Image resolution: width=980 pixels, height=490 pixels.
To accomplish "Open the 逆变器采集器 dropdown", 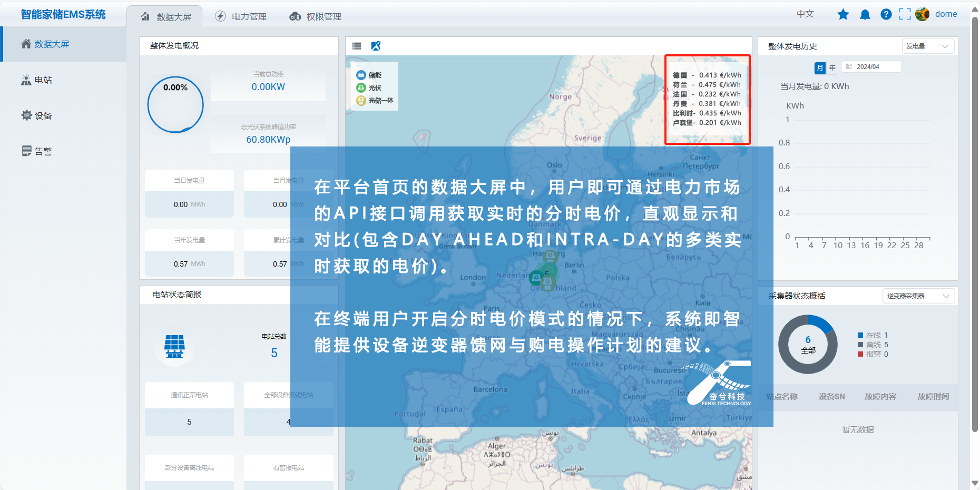I will (x=918, y=296).
